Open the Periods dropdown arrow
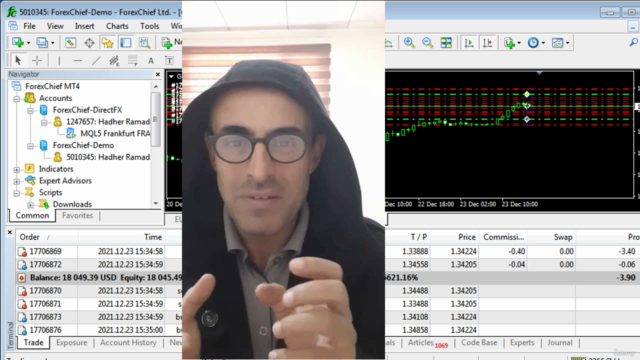Screen dimensions: 640x360 coord(543,43)
